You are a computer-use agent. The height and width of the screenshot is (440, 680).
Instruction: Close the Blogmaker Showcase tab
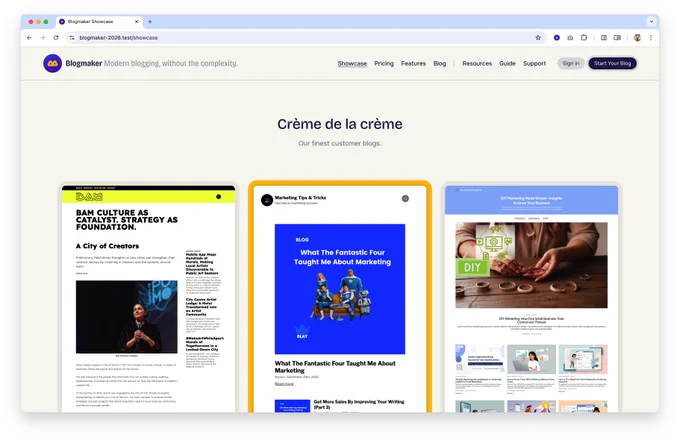137,21
